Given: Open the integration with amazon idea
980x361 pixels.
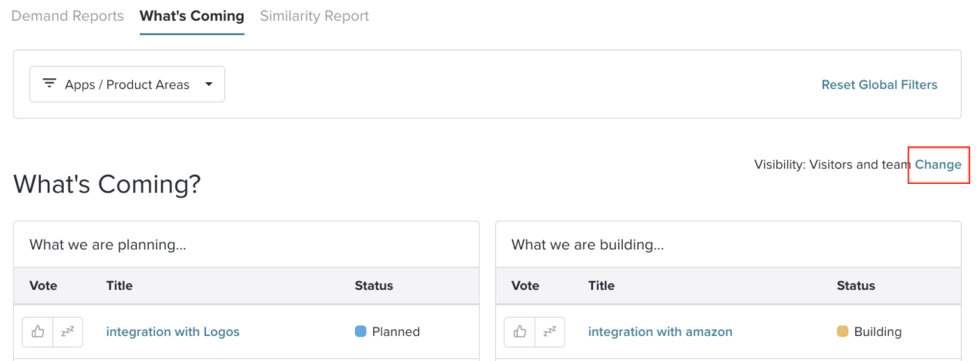Looking at the screenshot, I should pos(661,332).
